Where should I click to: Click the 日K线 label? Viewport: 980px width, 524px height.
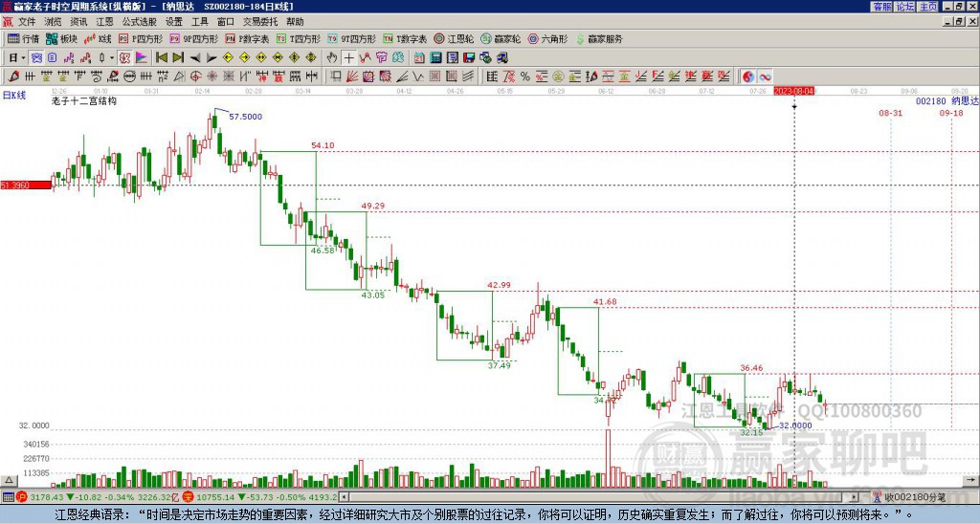pyautogui.click(x=14, y=96)
